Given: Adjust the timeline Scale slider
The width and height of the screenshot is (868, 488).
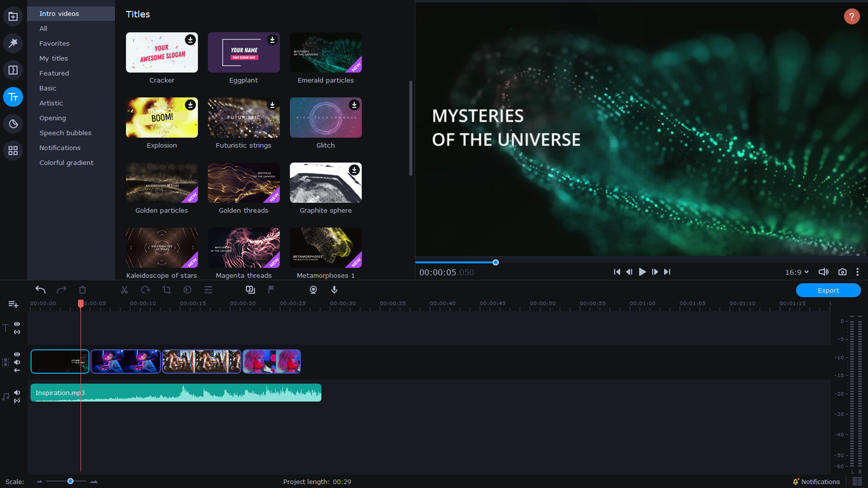Looking at the screenshot, I should coord(70,482).
